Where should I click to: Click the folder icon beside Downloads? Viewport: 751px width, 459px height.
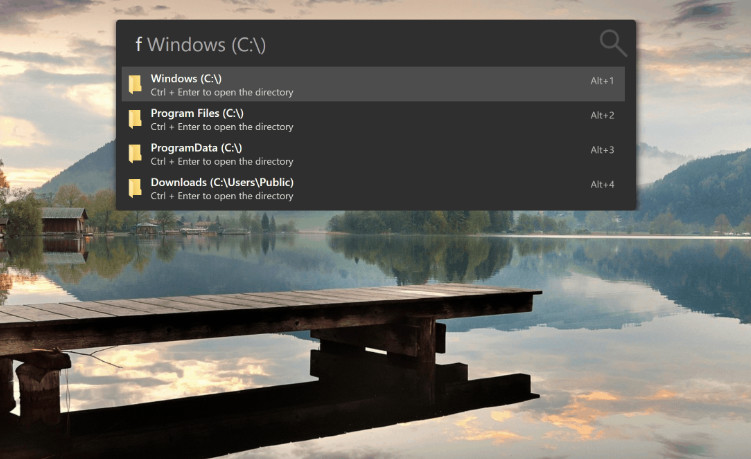tap(135, 188)
